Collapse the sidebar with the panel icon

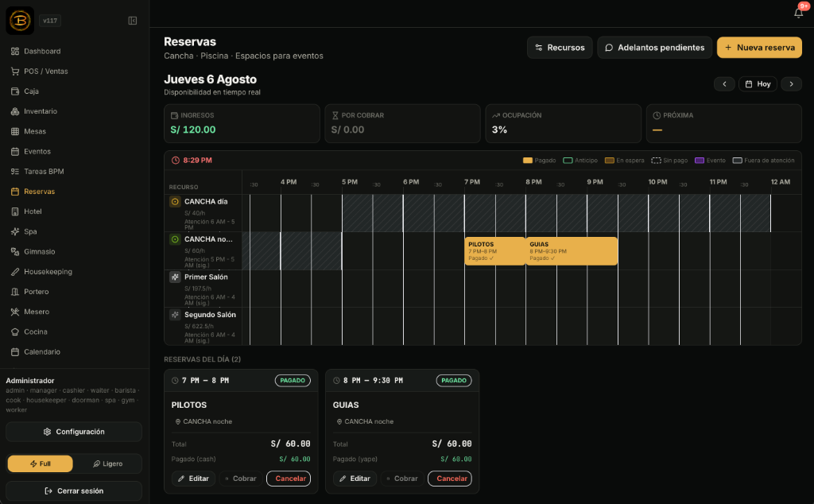click(133, 21)
